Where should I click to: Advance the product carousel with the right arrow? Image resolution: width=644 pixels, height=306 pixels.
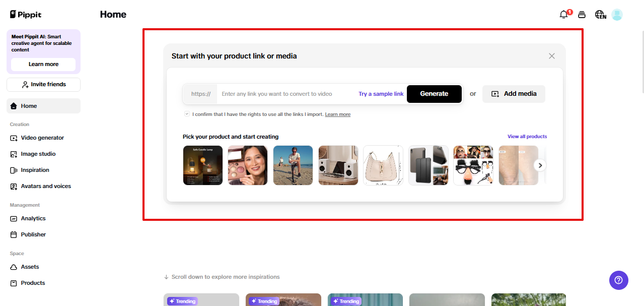540,165
